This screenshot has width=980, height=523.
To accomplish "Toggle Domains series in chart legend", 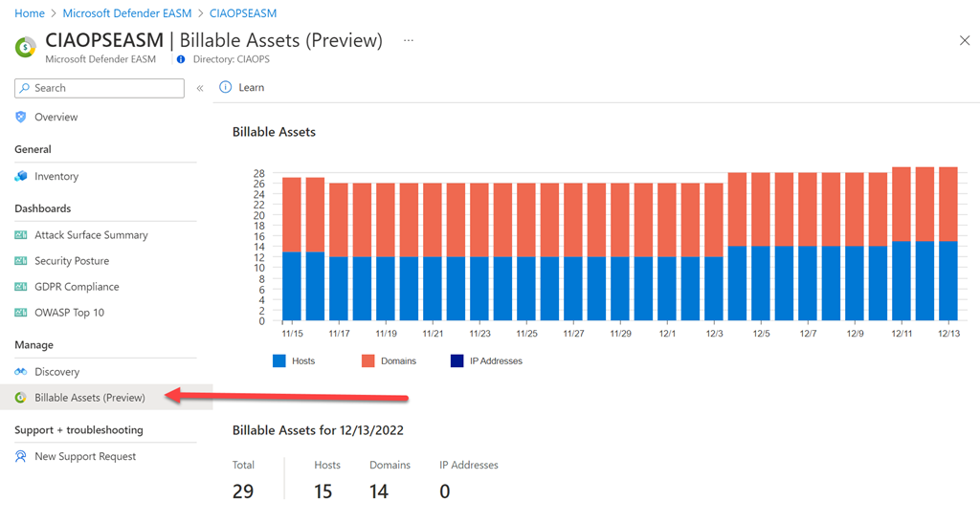I will click(389, 361).
